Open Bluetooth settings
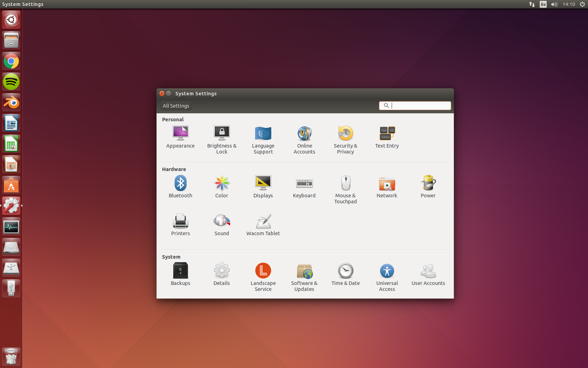Screen dimensions: 588x368 click(x=180, y=187)
